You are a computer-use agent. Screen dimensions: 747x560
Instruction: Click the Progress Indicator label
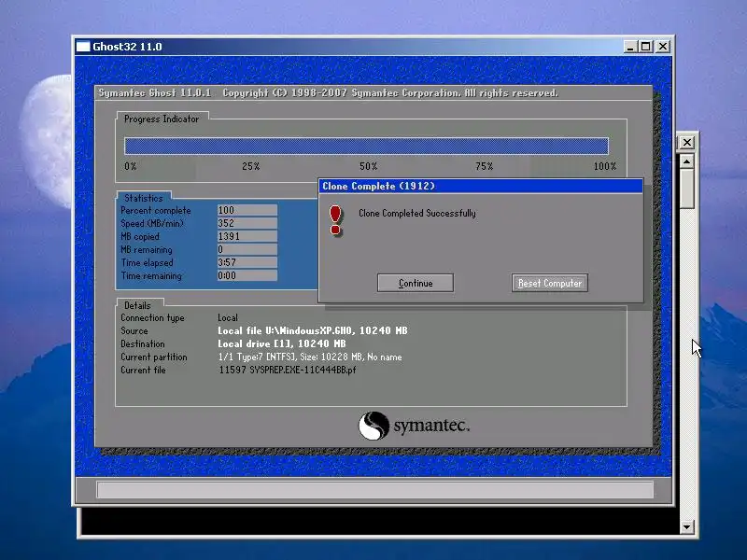point(162,119)
